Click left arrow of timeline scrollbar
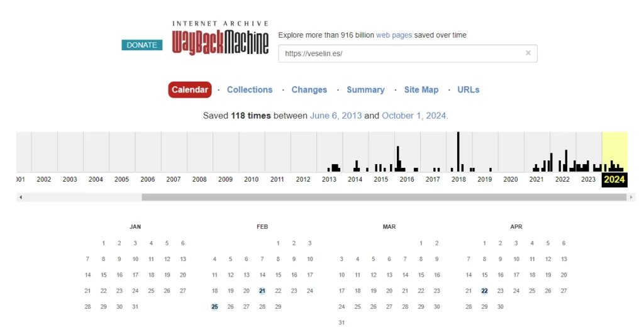This screenshot has width=644, height=332. pos(21,197)
